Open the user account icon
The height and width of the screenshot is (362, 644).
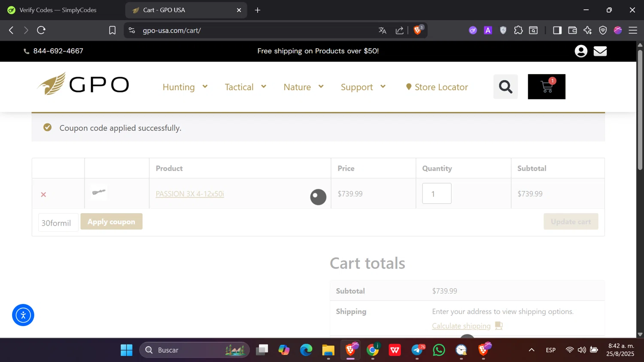[581, 51]
